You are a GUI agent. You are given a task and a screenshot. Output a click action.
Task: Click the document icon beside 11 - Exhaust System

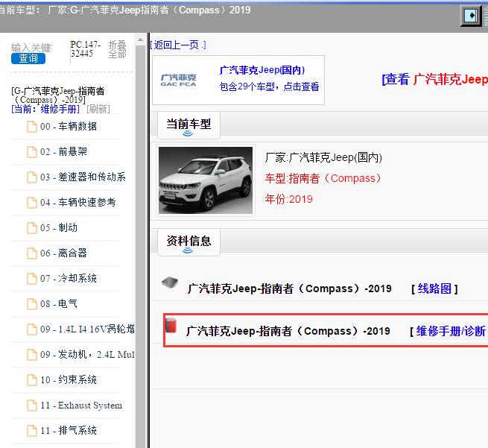coord(32,405)
